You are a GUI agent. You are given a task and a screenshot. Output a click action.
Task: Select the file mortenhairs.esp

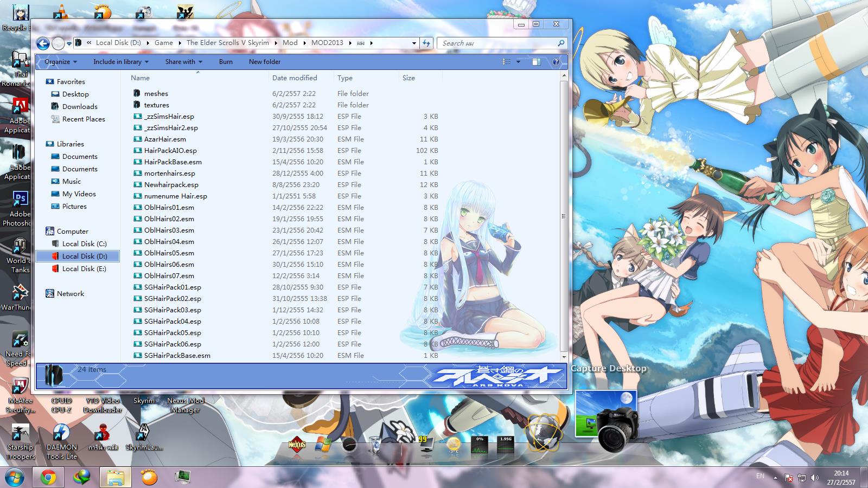tap(170, 174)
